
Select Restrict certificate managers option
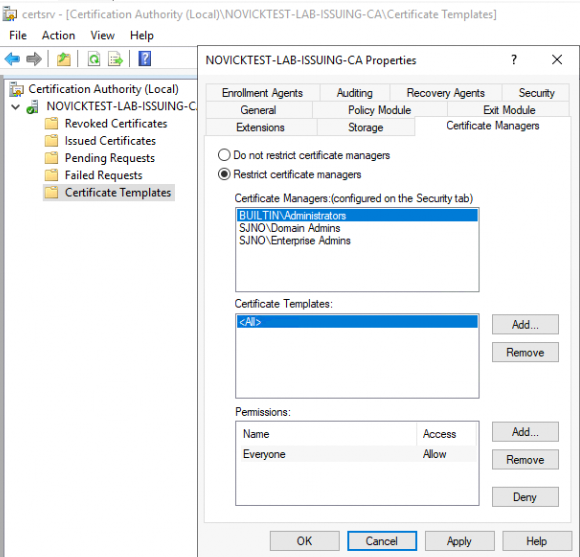(x=290, y=174)
